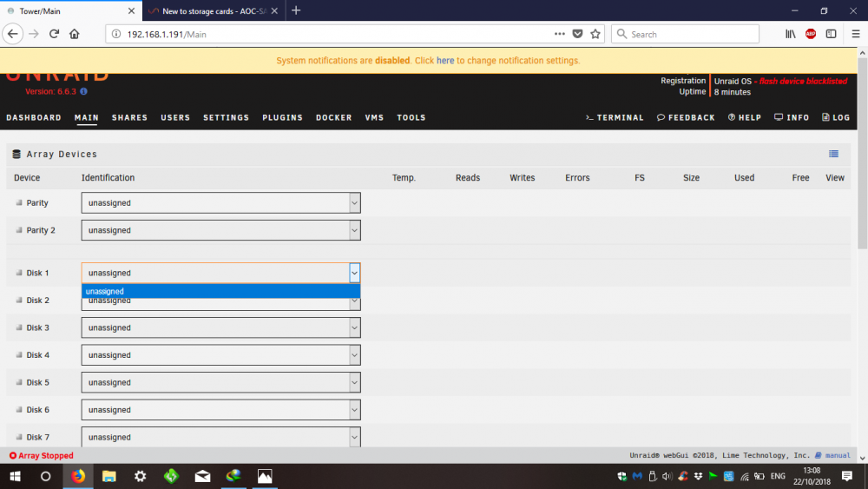Open a new browser tab
Screen dimensions: 868x489
coord(296,10)
